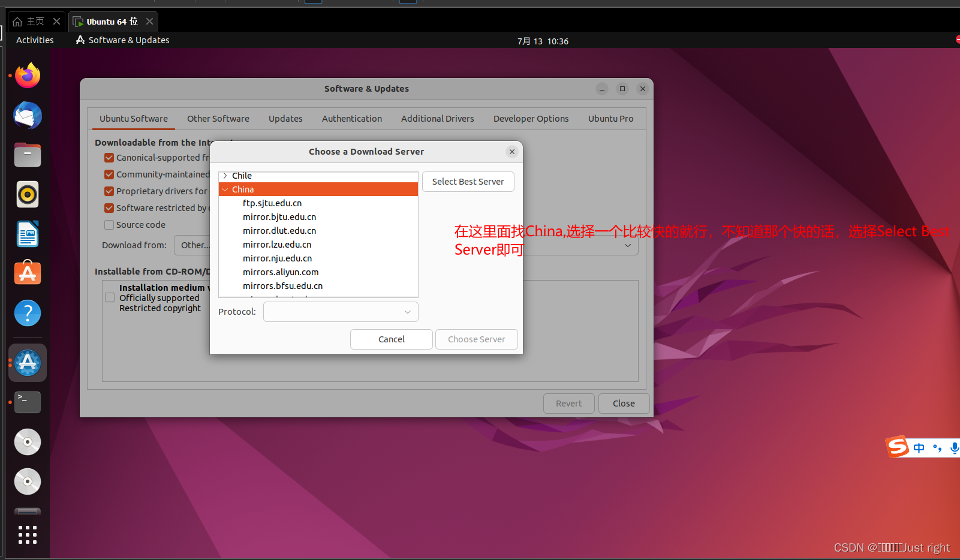Open Firefox from the dock
Screen dimensions: 960x560
27,76
